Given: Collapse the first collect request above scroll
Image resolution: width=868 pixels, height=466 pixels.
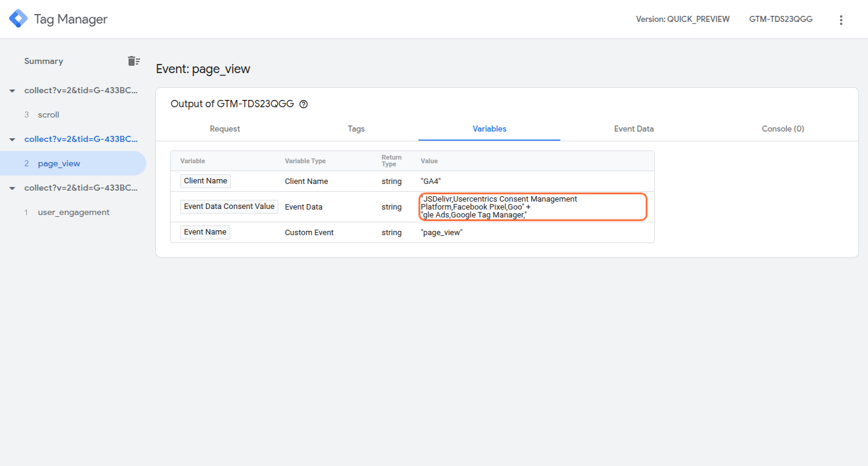Looking at the screenshot, I should (12, 91).
